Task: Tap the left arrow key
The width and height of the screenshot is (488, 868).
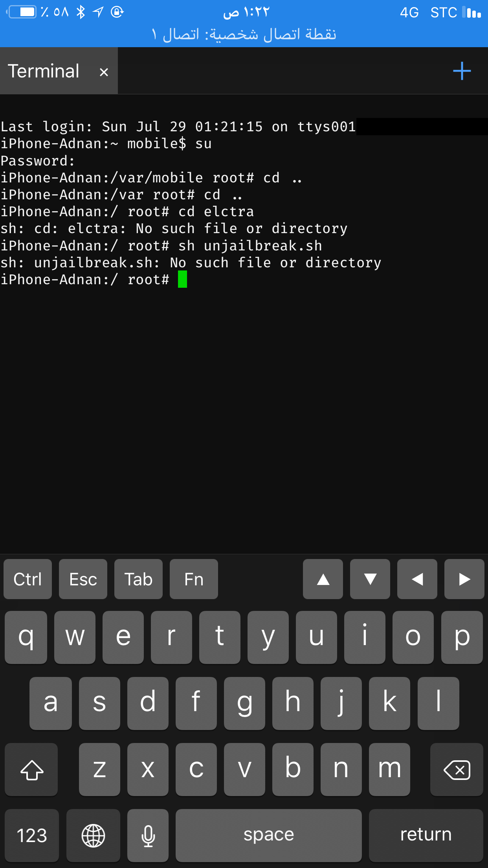Action: [x=417, y=579]
